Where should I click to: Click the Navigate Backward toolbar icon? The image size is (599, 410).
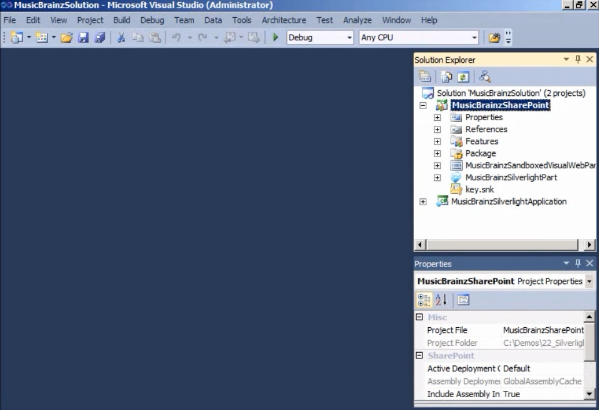pyautogui.click(x=230, y=37)
